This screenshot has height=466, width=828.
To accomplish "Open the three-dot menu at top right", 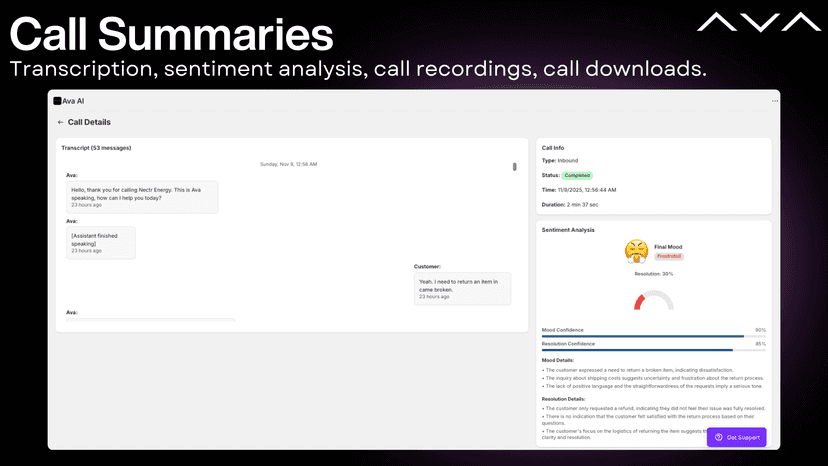I will [x=775, y=101].
